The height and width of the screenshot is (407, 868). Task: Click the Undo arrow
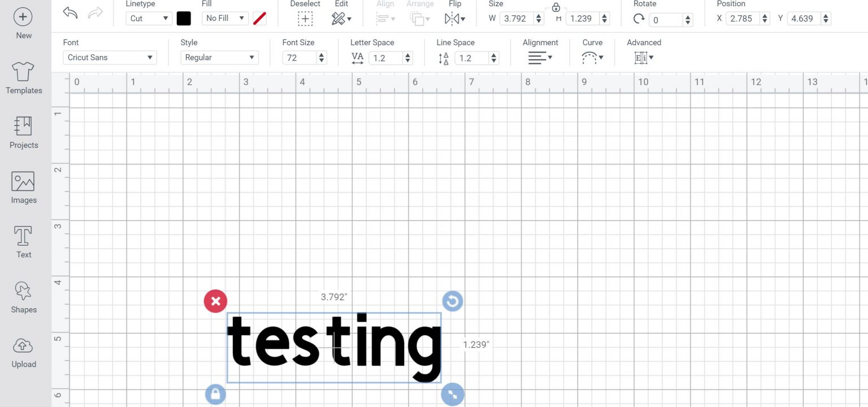[x=70, y=13]
